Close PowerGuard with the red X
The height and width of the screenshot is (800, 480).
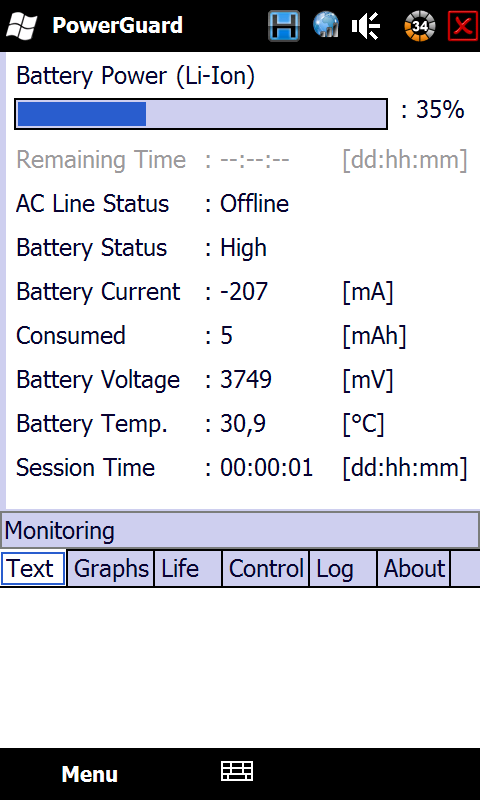pos(462,26)
